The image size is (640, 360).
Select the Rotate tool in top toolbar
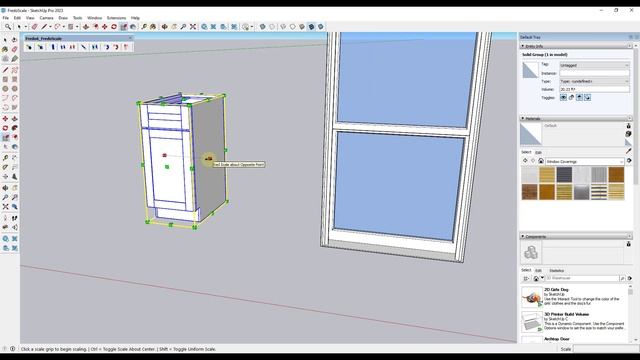114,27
